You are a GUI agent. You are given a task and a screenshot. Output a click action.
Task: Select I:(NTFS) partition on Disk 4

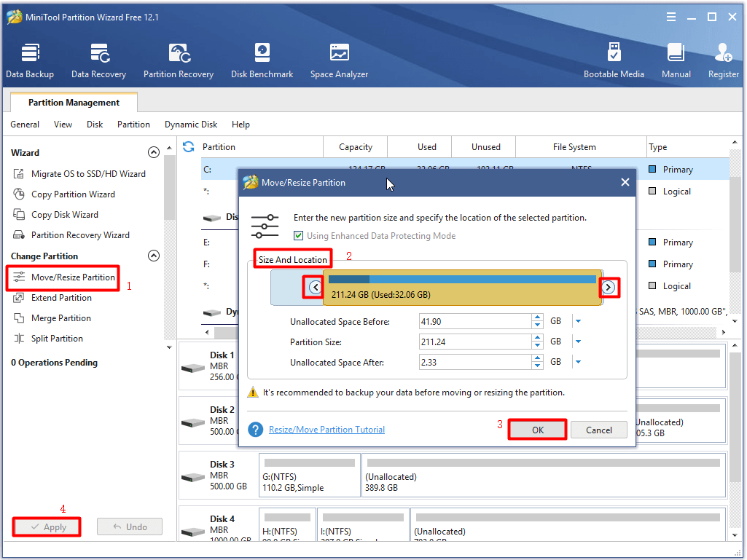click(363, 525)
